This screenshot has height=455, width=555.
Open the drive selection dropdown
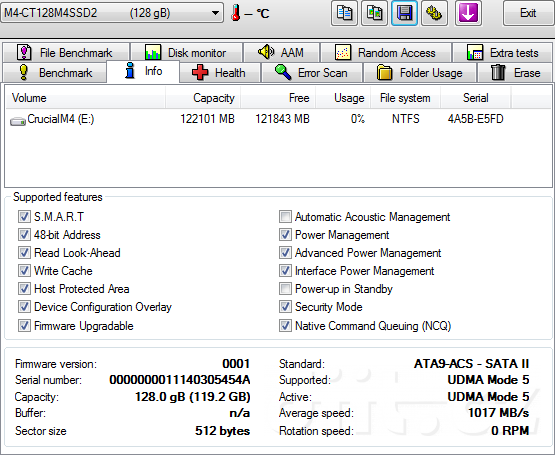pyautogui.click(x=112, y=13)
